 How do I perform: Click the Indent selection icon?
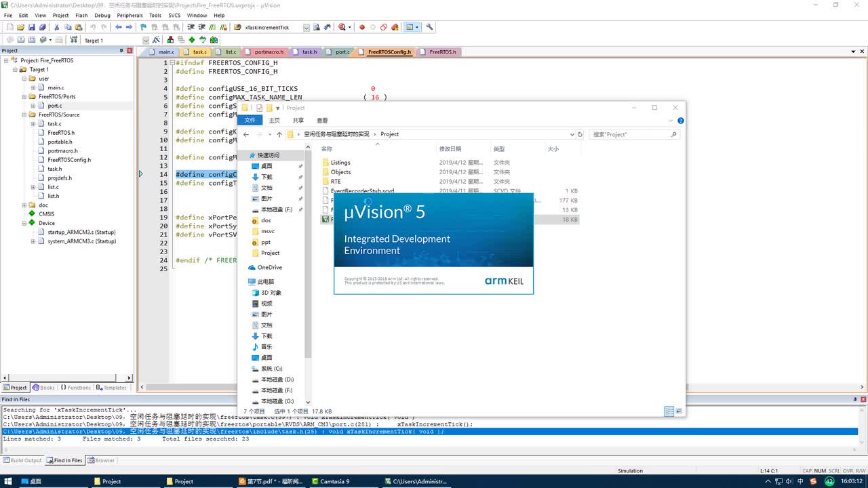[190, 27]
